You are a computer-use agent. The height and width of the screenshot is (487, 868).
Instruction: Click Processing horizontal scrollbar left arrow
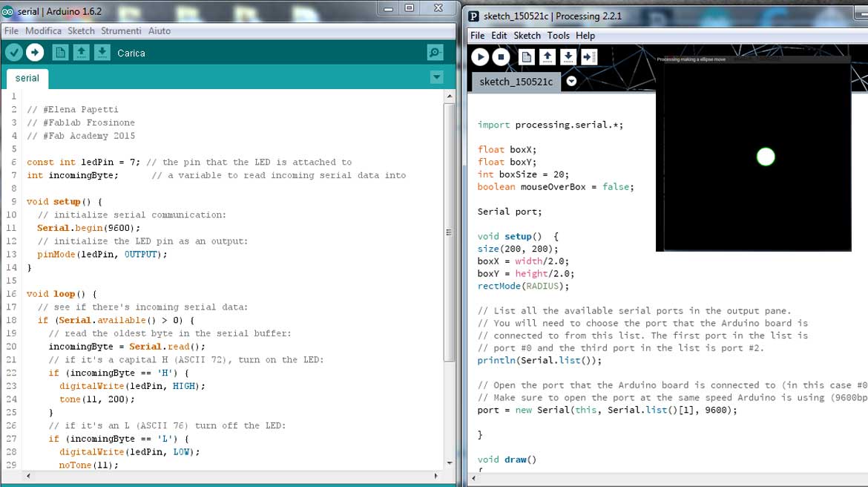474,477
